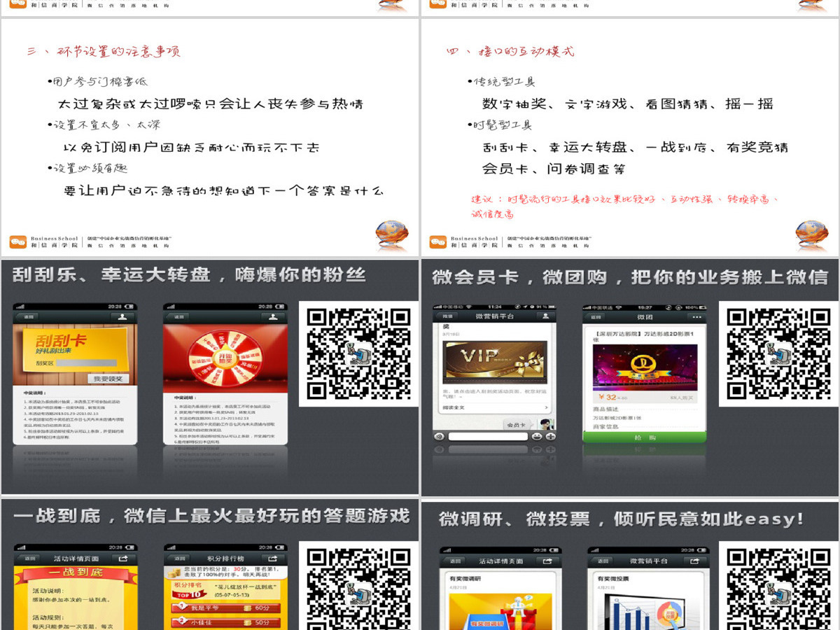Click the title 一战到底，微信上最火最好玩的答题游戏
Screen dimensions: 840x630
[211, 516]
